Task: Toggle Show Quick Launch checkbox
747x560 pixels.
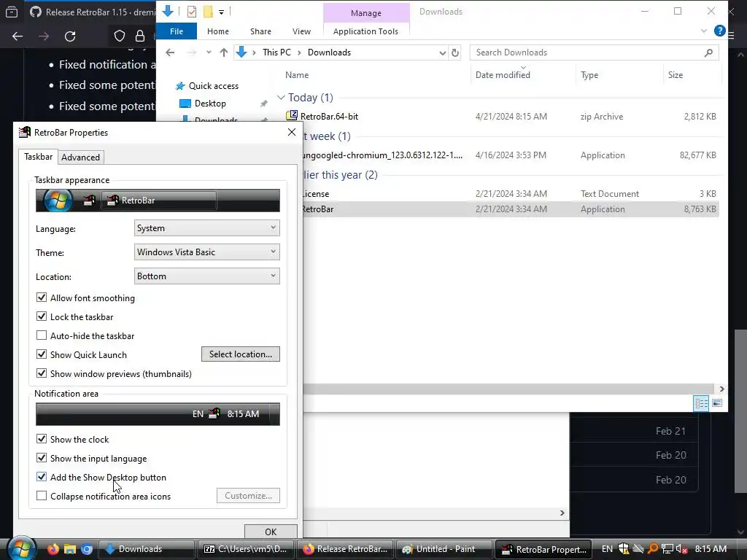Action: click(42, 354)
